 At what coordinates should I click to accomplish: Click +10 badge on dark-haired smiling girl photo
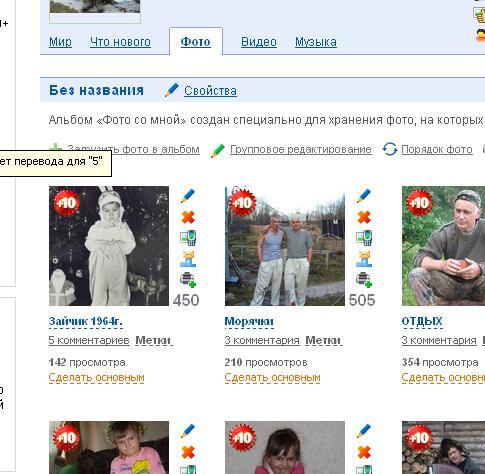pyautogui.click(x=242, y=438)
